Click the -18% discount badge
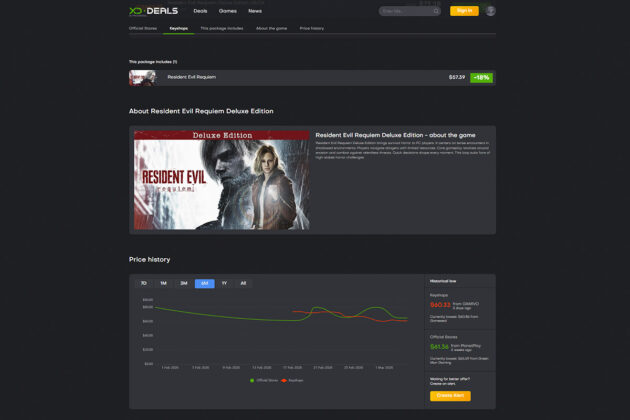The image size is (630, 420). (x=481, y=78)
